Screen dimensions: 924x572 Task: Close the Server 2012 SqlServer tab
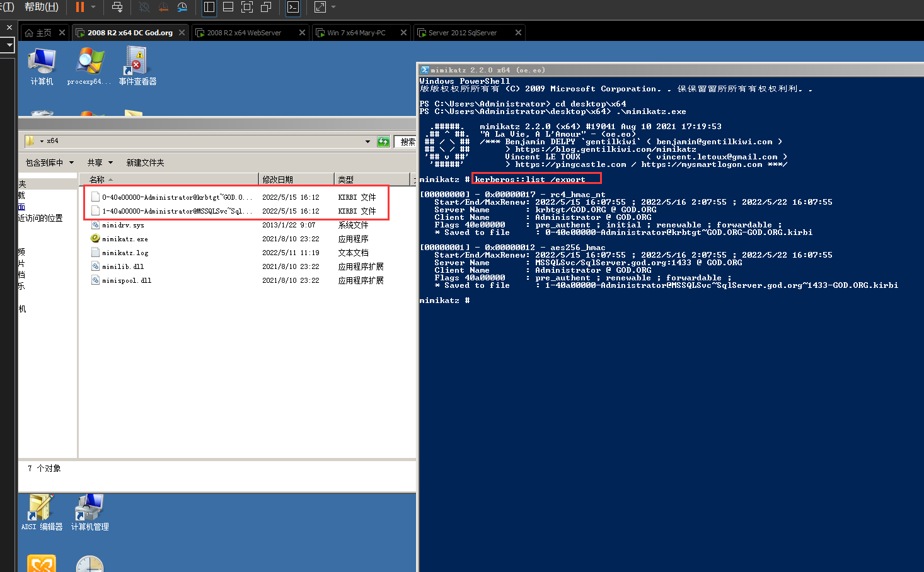coord(518,33)
